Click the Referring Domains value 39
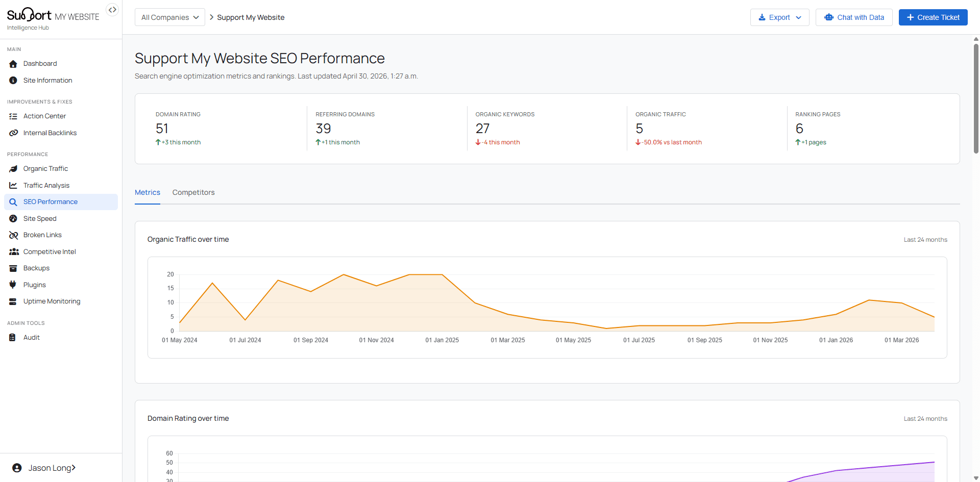The image size is (980, 482). pos(323,129)
